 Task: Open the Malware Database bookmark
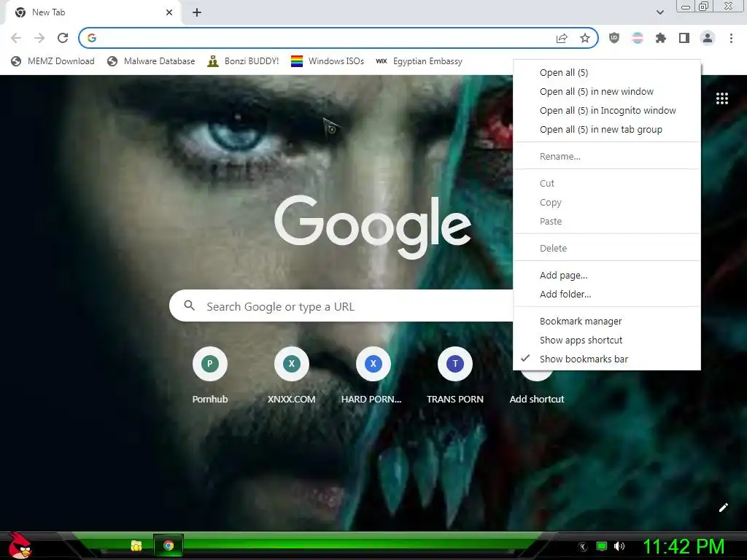[152, 61]
